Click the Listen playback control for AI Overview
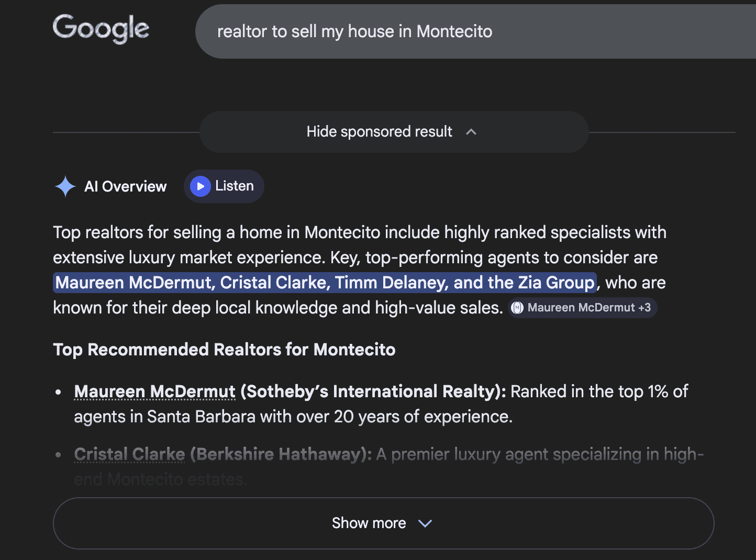 (224, 186)
